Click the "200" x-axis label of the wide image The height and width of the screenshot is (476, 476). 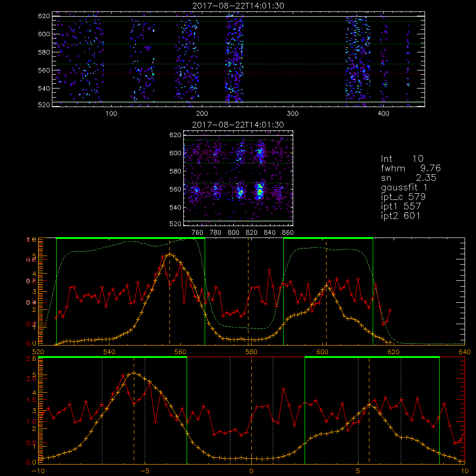[202, 114]
